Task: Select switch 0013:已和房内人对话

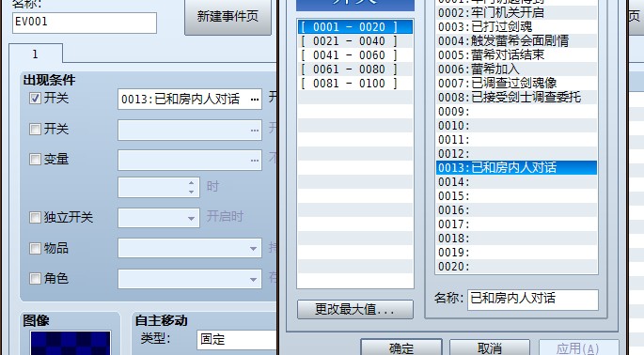Action: coord(516,168)
